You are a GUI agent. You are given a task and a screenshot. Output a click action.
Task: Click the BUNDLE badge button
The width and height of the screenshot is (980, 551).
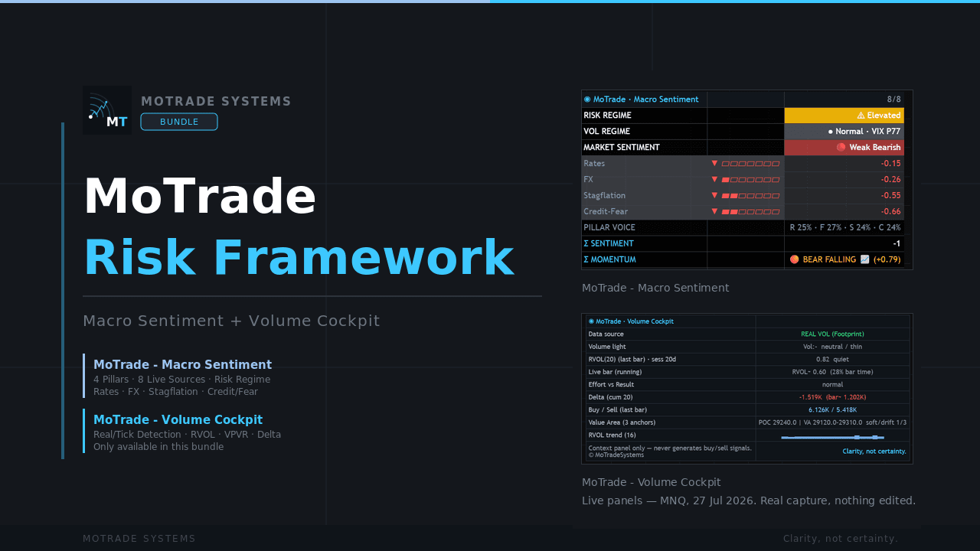[179, 122]
